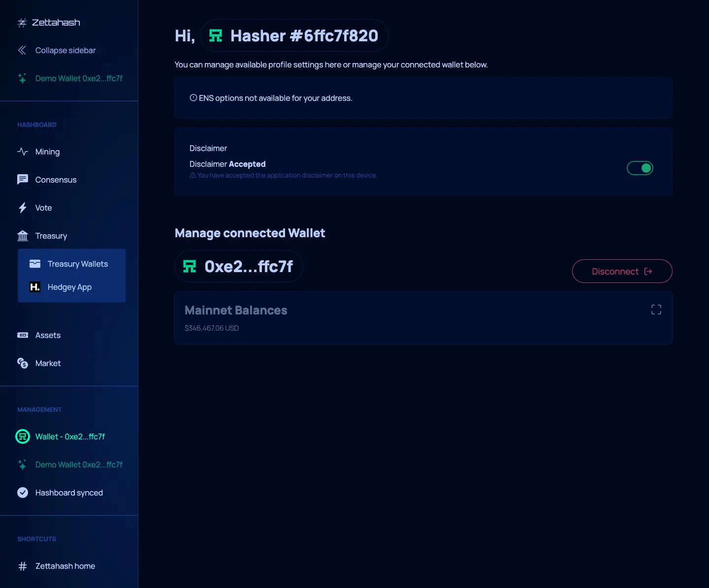The width and height of the screenshot is (709, 588).
Task: Open Zettahash home shortcut
Action: (65, 566)
